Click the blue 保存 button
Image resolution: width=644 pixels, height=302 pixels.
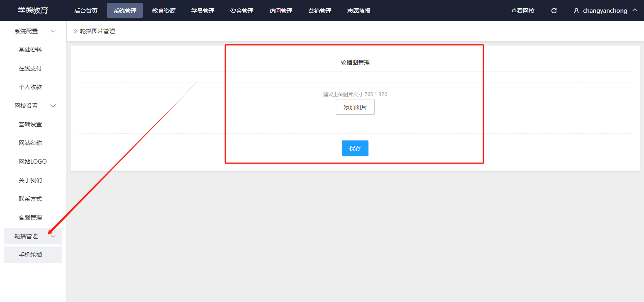355,148
